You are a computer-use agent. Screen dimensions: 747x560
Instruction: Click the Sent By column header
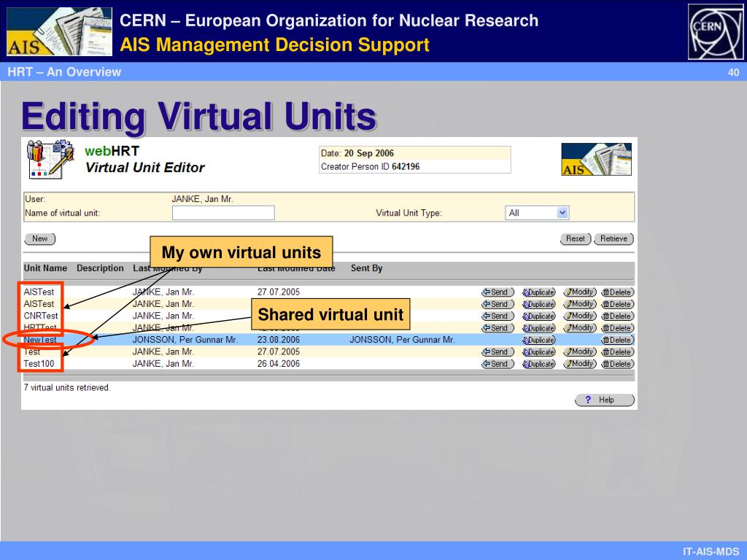click(x=366, y=268)
